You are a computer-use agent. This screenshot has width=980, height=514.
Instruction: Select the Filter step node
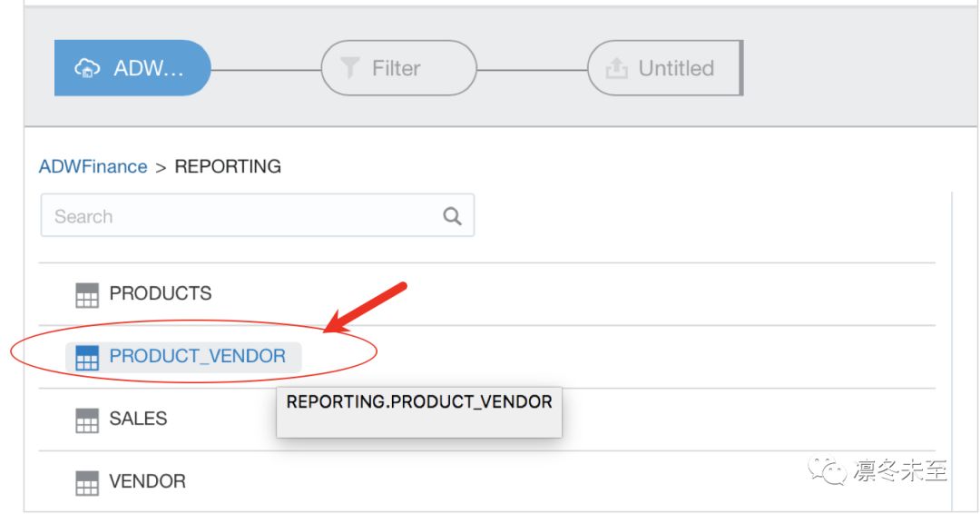coord(398,68)
